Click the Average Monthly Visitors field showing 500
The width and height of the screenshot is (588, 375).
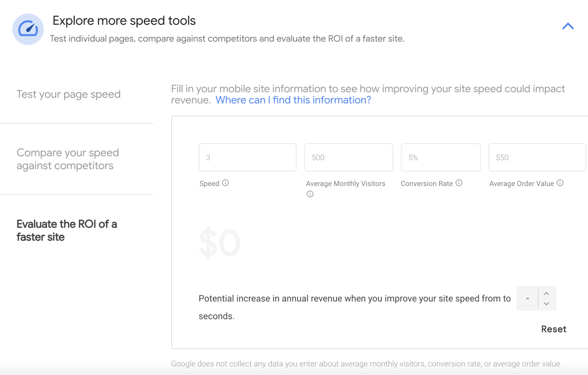[x=349, y=157]
